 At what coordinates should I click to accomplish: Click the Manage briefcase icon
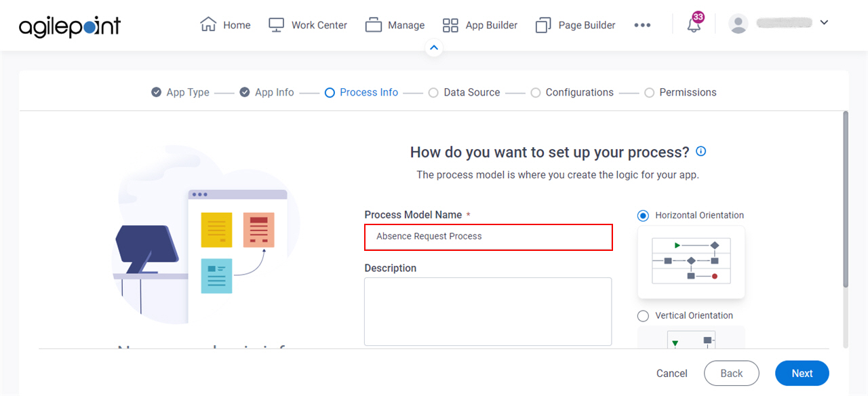click(x=374, y=25)
